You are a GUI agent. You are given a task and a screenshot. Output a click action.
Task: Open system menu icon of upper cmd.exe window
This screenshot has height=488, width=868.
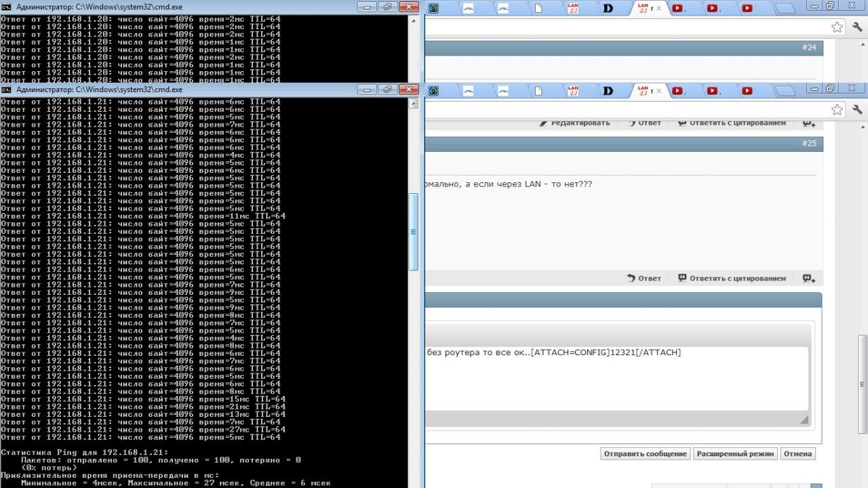tap(6, 7)
